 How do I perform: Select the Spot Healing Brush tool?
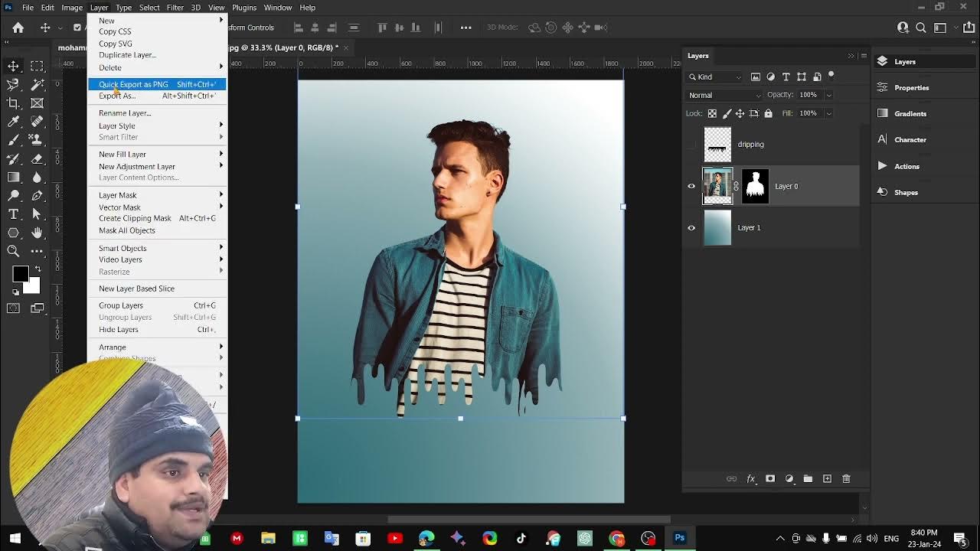37,121
